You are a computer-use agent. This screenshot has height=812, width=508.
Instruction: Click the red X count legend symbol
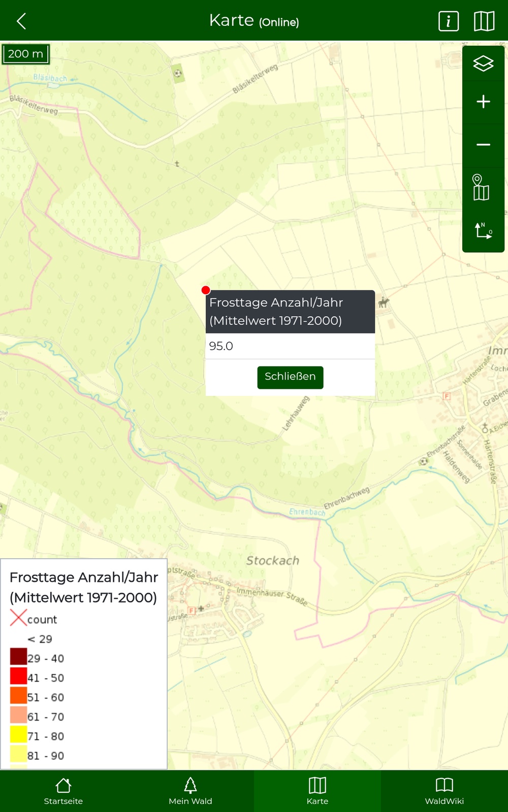[18, 618]
